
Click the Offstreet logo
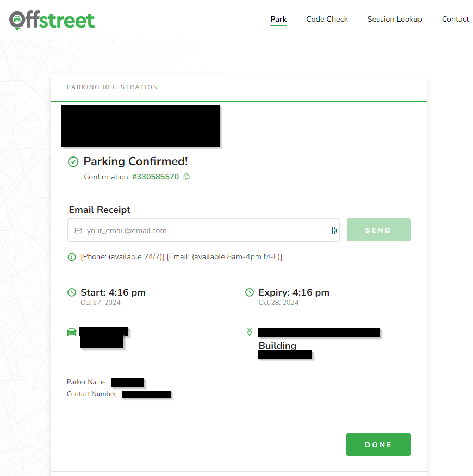[x=52, y=21]
